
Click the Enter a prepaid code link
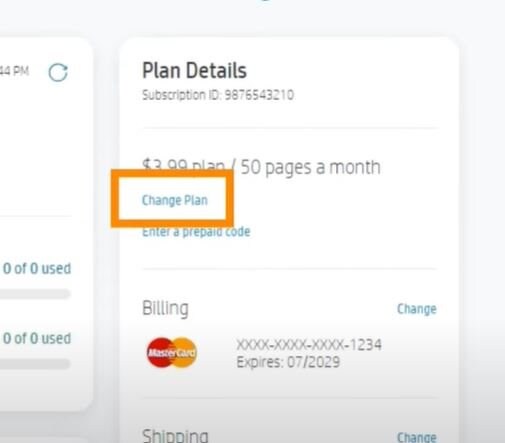(196, 232)
